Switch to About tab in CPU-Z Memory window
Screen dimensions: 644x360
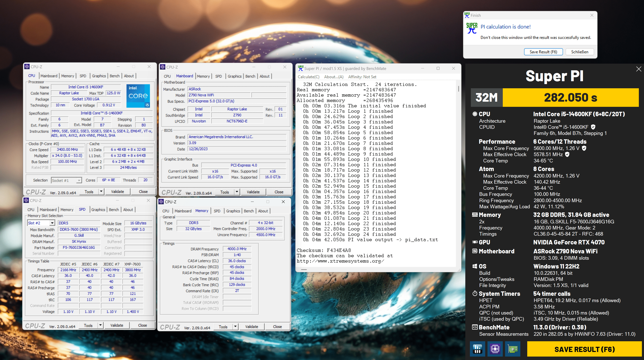(263, 211)
